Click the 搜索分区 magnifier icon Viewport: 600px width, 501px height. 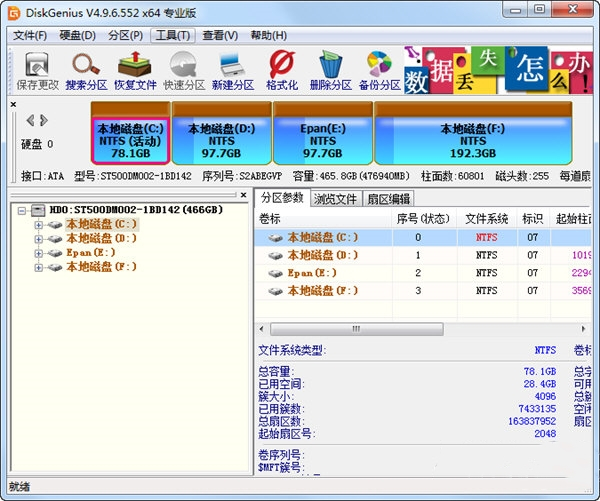coord(85,70)
